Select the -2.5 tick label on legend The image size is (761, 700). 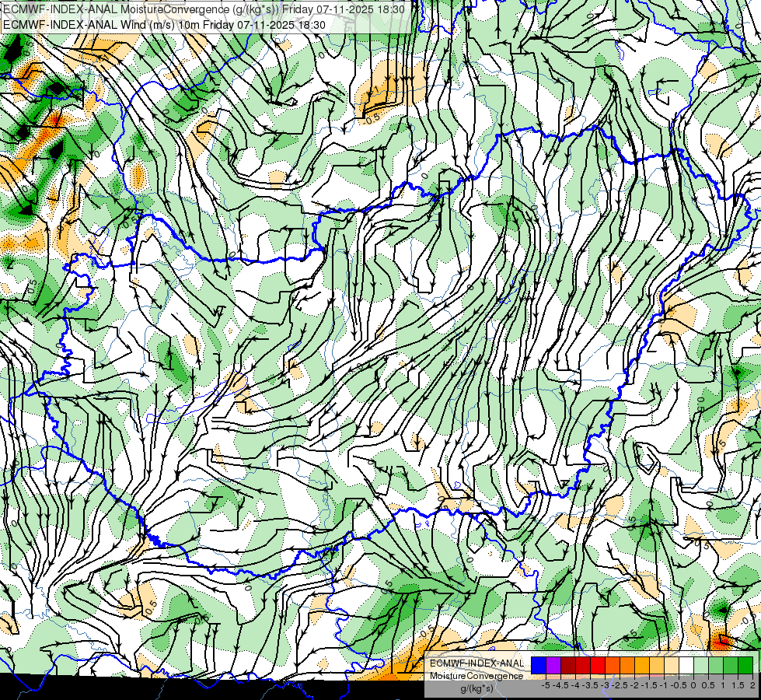click(x=621, y=685)
